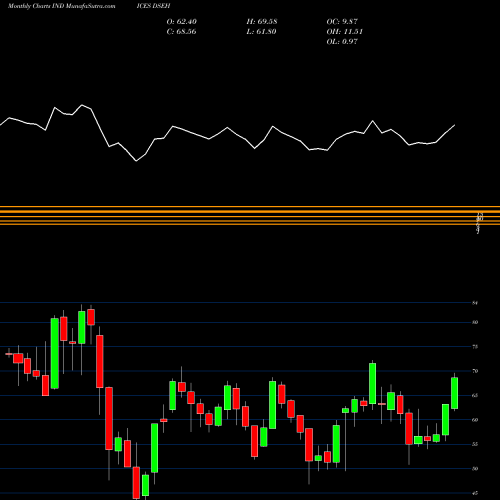The height and width of the screenshot is (500, 500).
Task: Click the 'ICES DSEH' symbol label
Action: click(x=153, y=6)
